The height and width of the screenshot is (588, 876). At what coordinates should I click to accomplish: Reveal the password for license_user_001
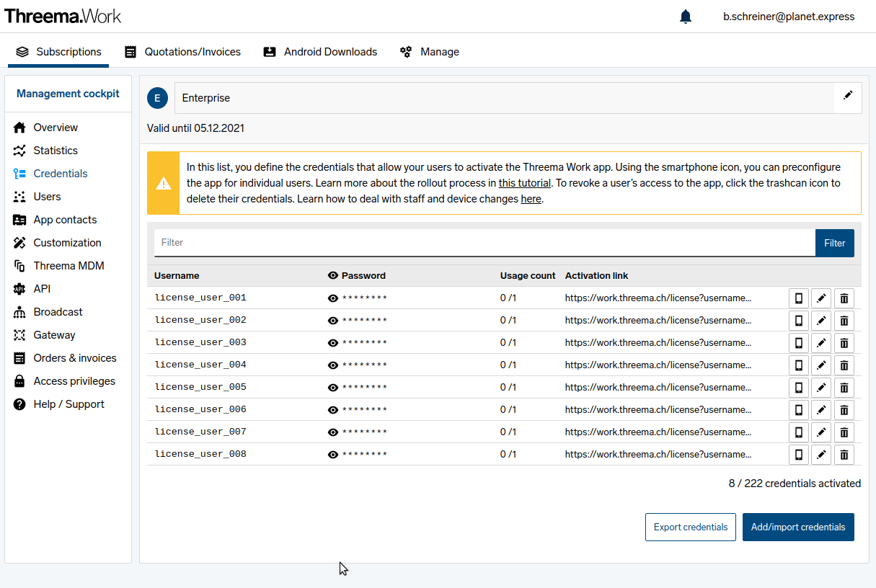(333, 298)
